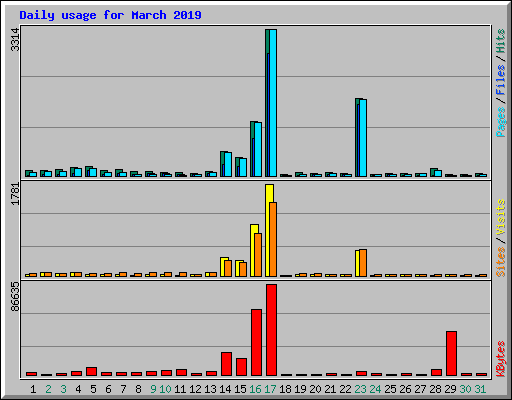512x400 pixels.
Task: Select the red KBytes bar for day 17
Action: pyautogui.click(x=271, y=330)
